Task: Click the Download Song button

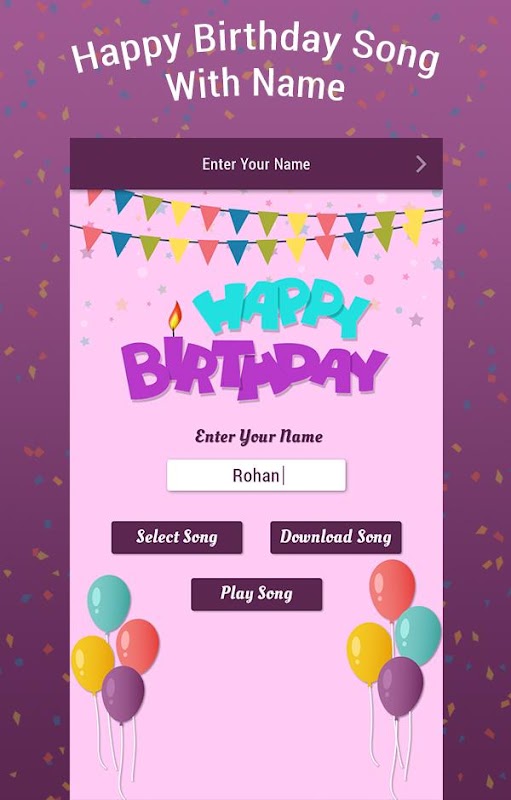Action: (x=336, y=537)
